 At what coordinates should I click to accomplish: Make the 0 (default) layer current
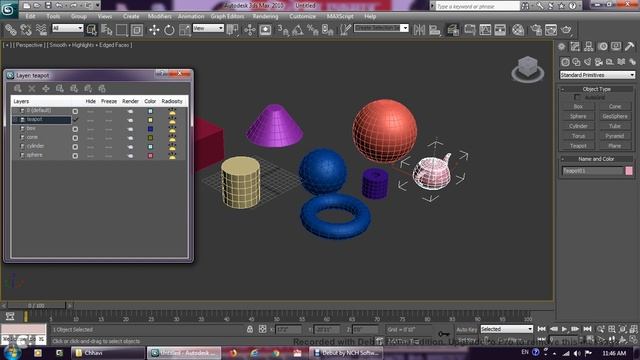[75, 111]
